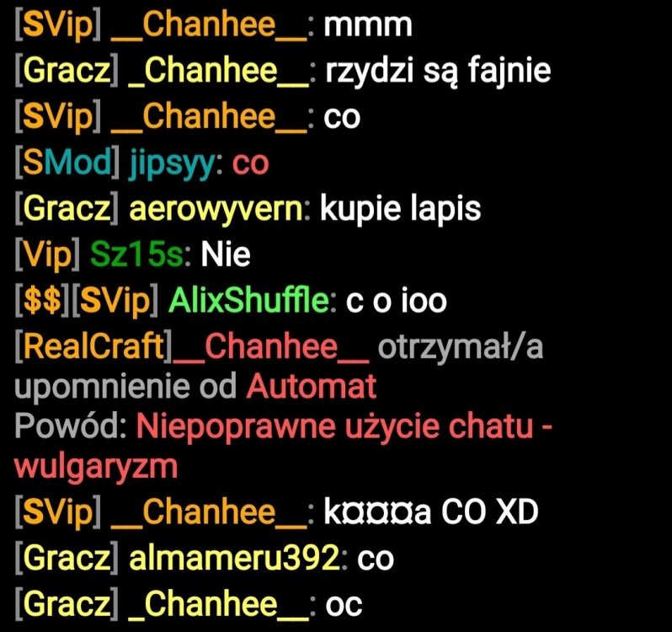Select the [$$] prefix tag

tap(42, 301)
